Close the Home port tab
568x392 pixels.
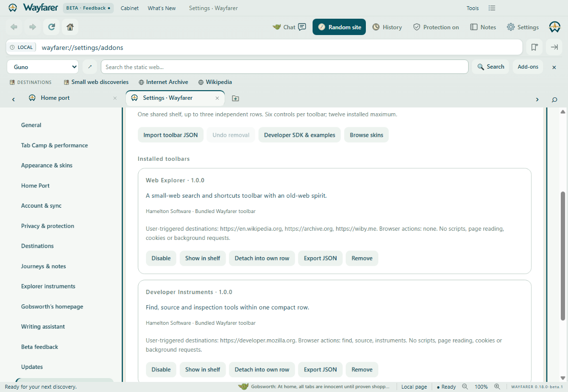click(x=115, y=98)
